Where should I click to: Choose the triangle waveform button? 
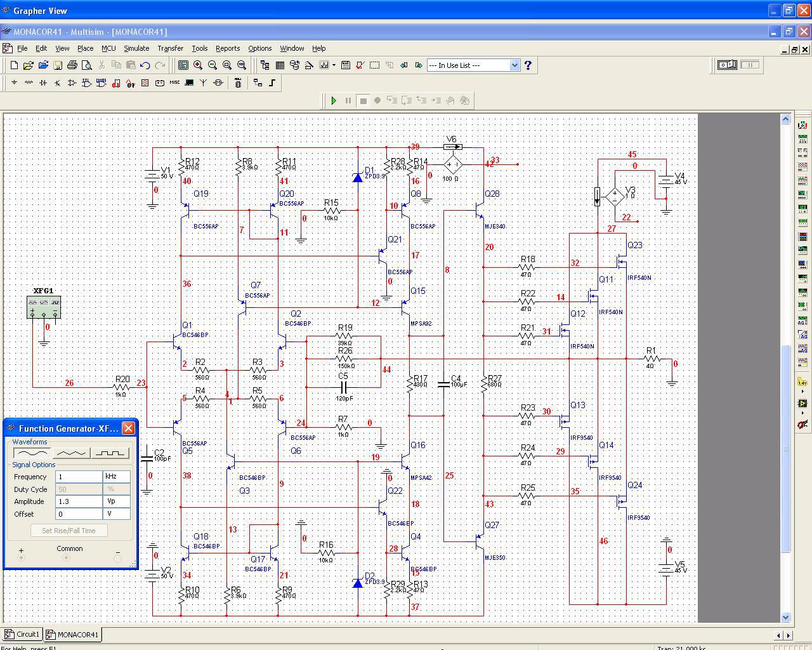click(71, 453)
